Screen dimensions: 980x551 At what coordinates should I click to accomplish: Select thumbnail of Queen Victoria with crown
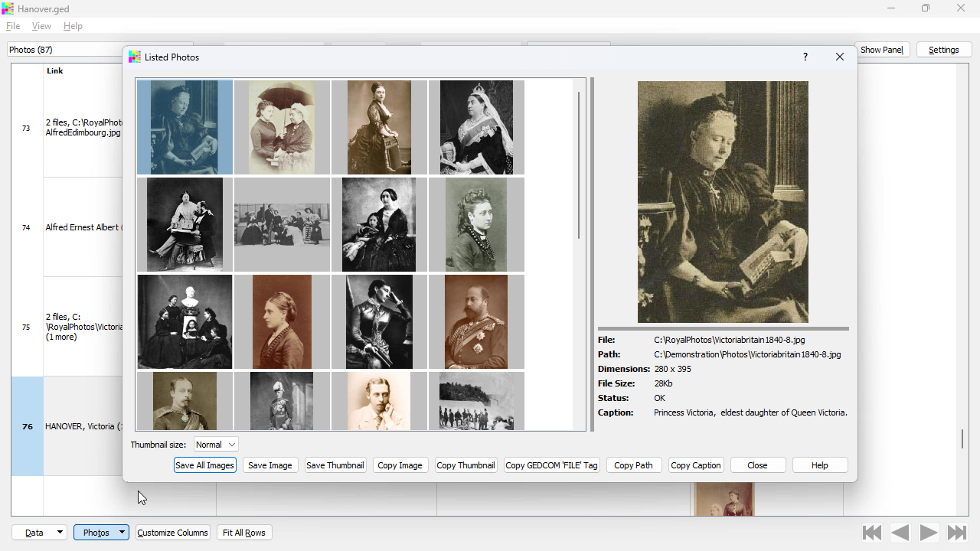pyautogui.click(x=476, y=127)
